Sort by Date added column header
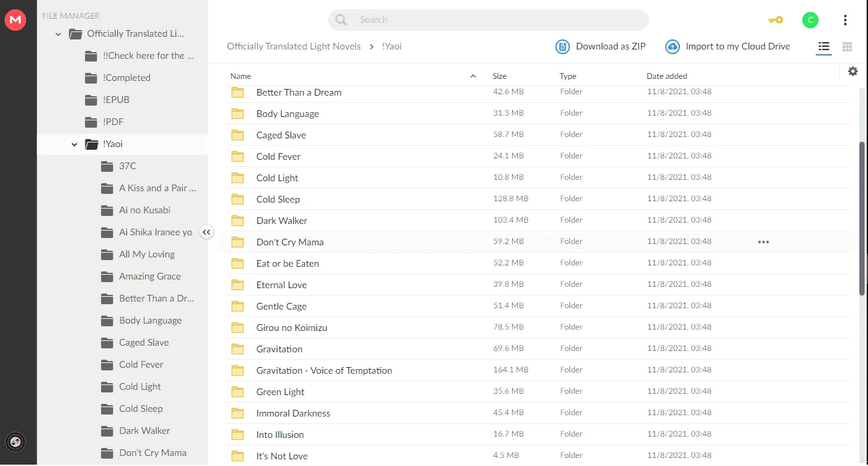The height and width of the screenshot is (466, 868). point(667,76)
